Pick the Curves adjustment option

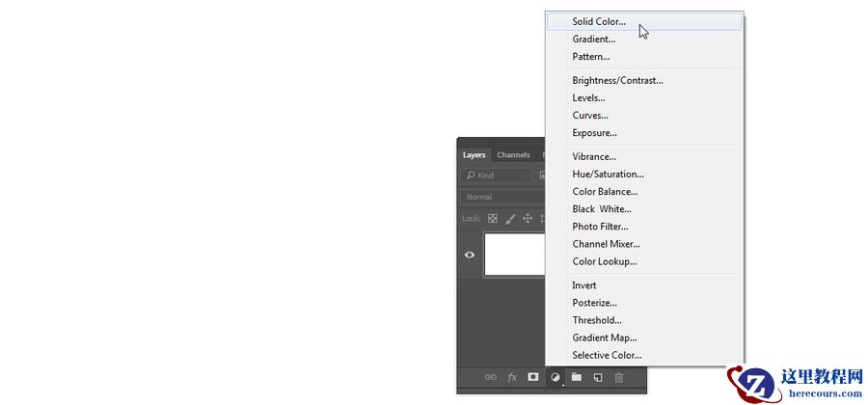tap(589, 116)
